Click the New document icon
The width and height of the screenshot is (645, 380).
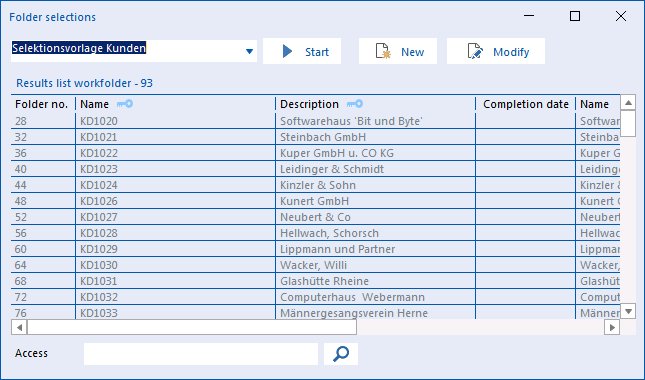coord(383,51)
